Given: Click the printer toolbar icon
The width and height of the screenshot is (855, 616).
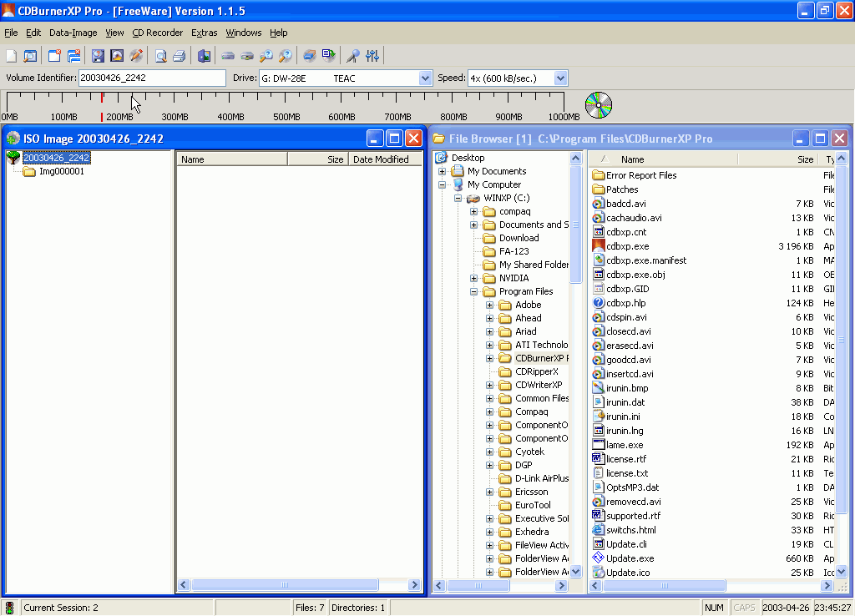Looking at the screenshot, I should click(180, 56).
